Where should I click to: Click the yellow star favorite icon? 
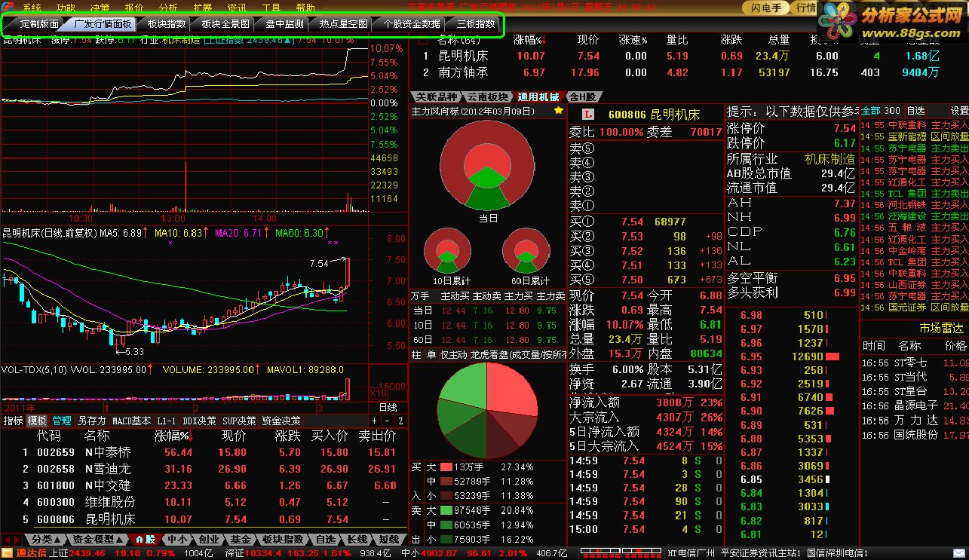click(558, 111)
